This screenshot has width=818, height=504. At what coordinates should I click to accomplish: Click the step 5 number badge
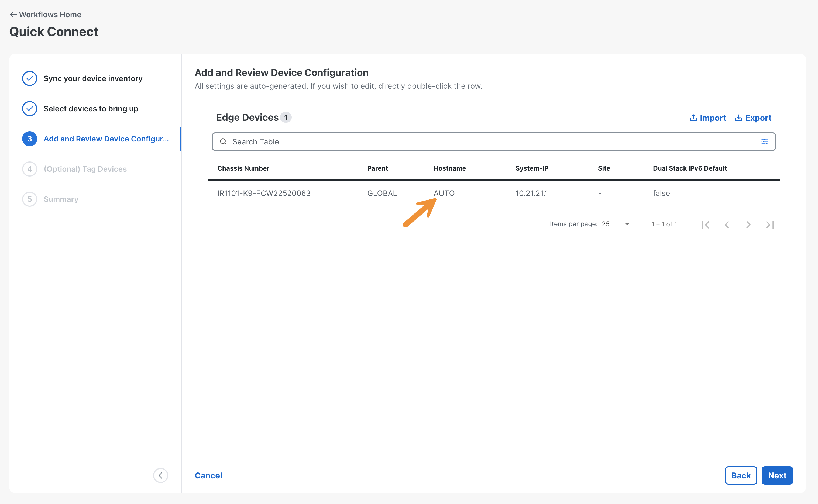tap(30, 199)
